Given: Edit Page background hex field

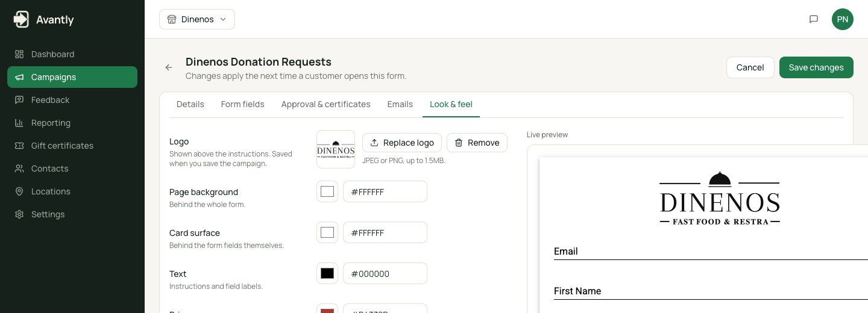Looking at the screenshot, I should pos(385,191).
